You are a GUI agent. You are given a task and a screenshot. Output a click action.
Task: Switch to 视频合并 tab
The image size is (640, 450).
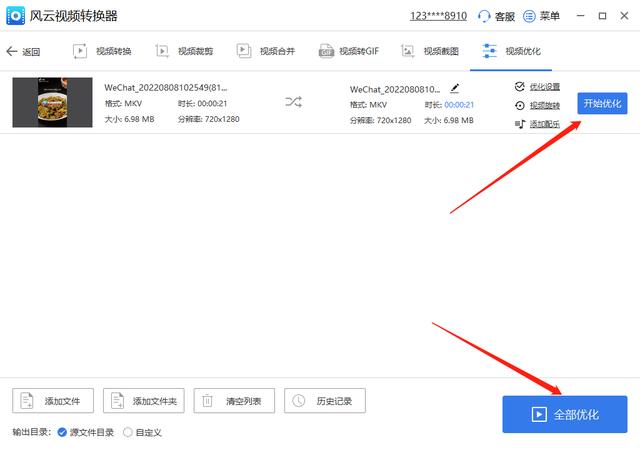coord(265,51)
